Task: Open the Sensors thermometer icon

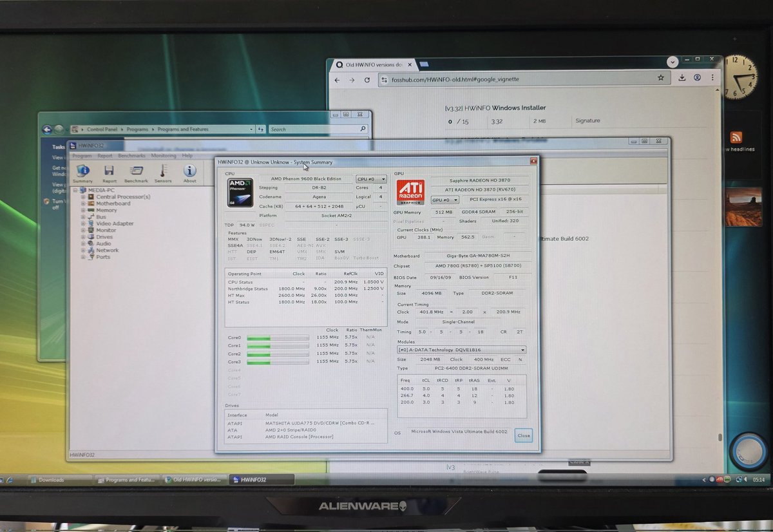Action: coord(163,173)
